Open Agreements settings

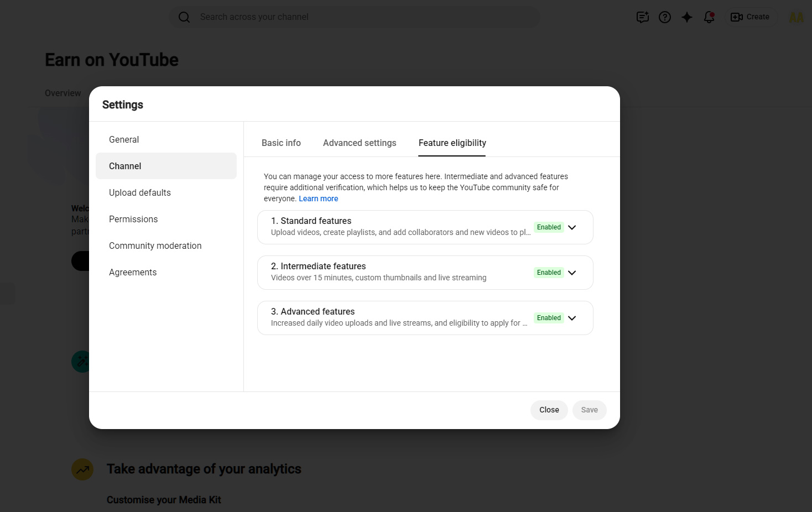tap(166, 272)
